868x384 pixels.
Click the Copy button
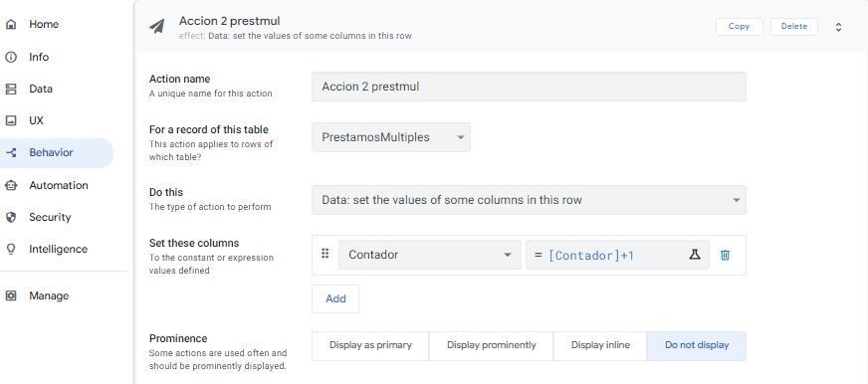pyautogui.click(x=739, y=27)
